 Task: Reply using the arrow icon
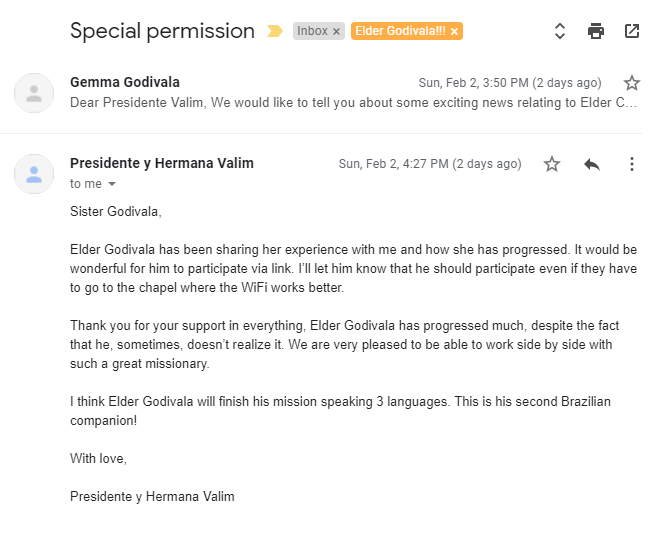[x=592, y=164]
